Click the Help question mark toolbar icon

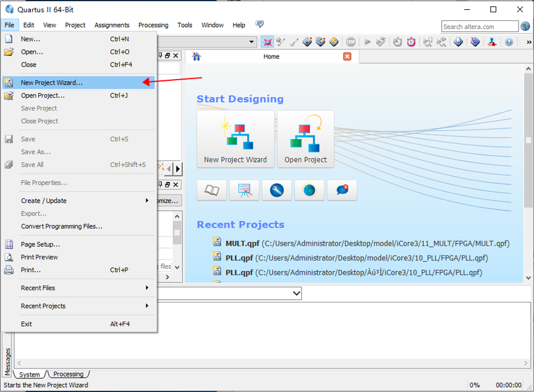point(509,42)
